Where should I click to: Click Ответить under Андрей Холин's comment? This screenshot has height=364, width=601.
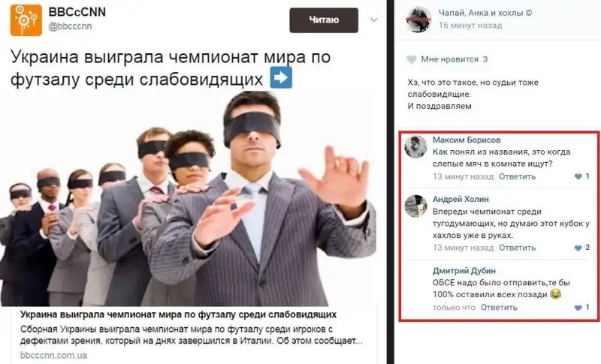[x=517, y=248]
